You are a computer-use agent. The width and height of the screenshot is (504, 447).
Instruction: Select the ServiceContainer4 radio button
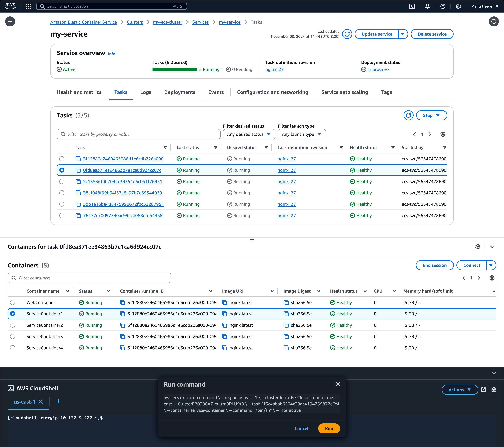(x=13, y=348)
